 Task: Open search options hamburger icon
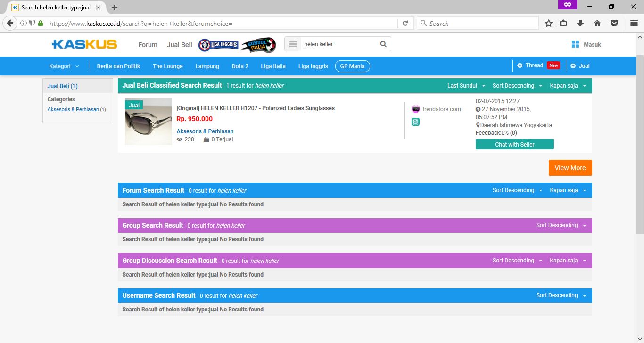[293, 44]
